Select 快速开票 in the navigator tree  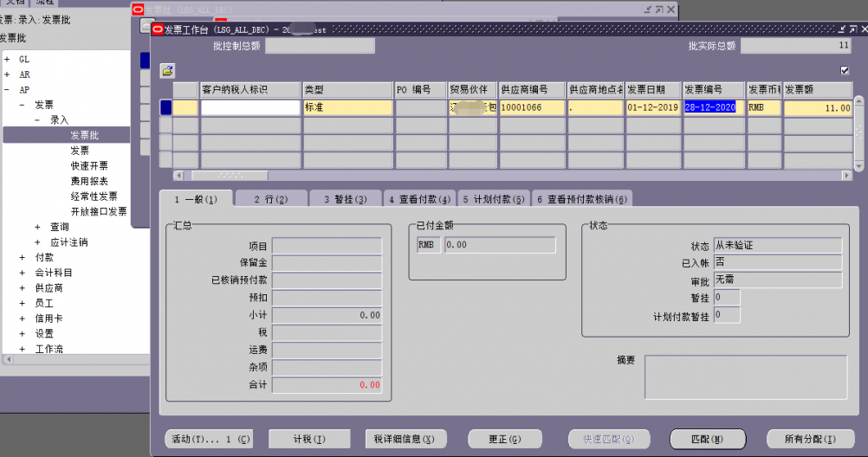(89, 165)
